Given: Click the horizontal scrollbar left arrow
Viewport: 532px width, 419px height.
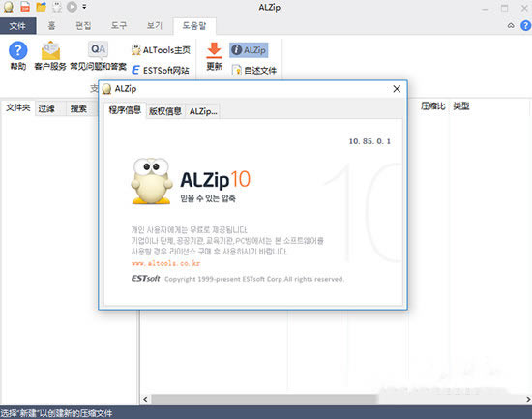Looking at the screenshot, I should (145, 399).
